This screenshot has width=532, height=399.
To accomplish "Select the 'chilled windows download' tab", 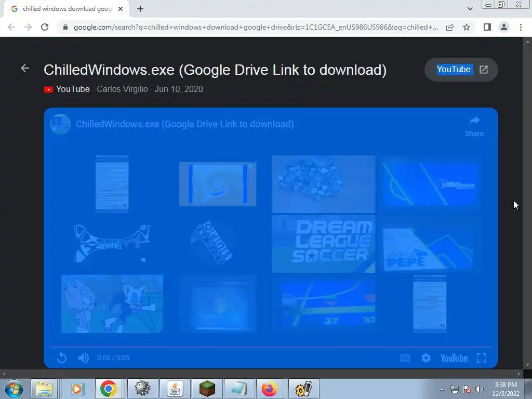I will click(x=66, y=9).
